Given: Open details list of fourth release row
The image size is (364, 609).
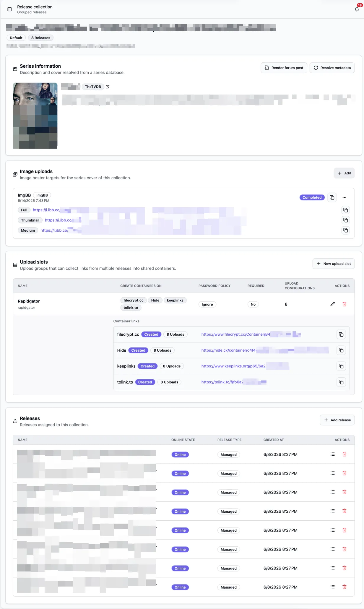Looking at the screenshot, I should [x=333, y=511].
